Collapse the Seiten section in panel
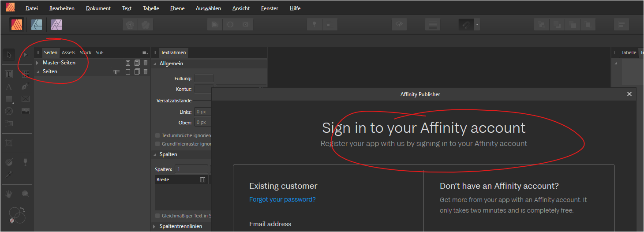 [x=37, y=71]
